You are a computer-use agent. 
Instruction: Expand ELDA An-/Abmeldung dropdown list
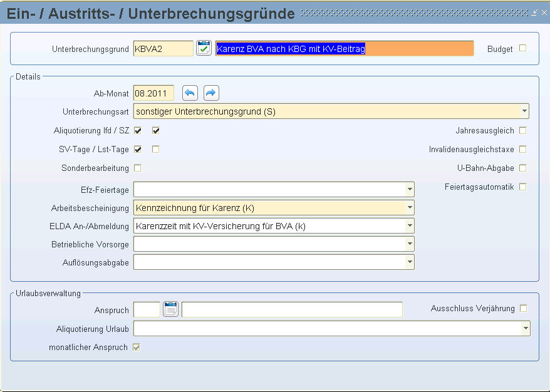(409, 226)
